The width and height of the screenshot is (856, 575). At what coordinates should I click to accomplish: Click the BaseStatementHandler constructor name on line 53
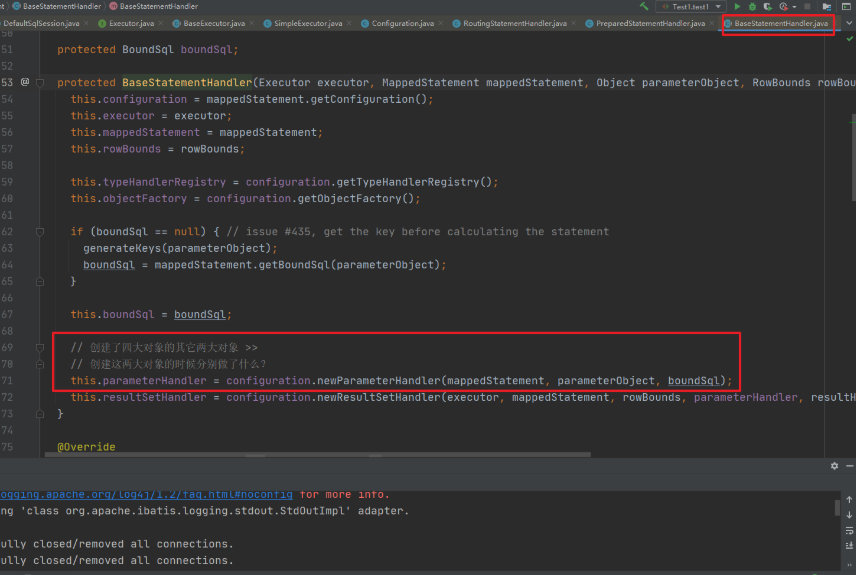(187, 83)
